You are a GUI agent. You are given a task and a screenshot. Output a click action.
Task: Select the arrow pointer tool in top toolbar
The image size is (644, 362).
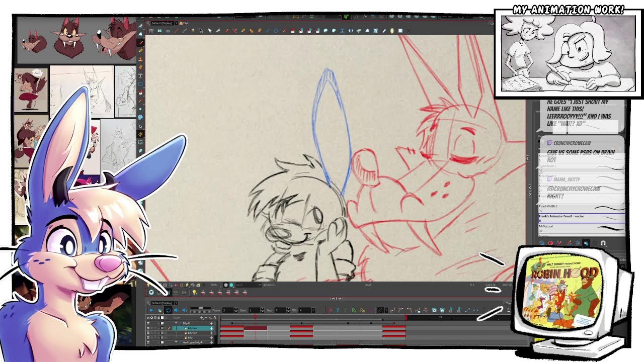coord(210,31)
